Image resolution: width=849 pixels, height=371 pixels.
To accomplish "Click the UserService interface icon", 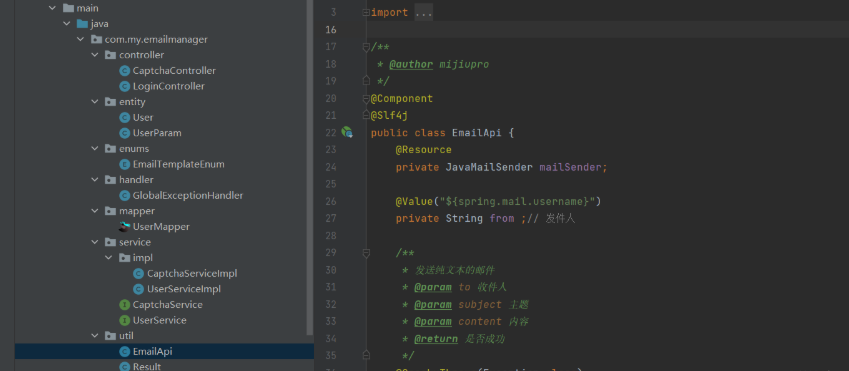I will [x=125, y=320].
